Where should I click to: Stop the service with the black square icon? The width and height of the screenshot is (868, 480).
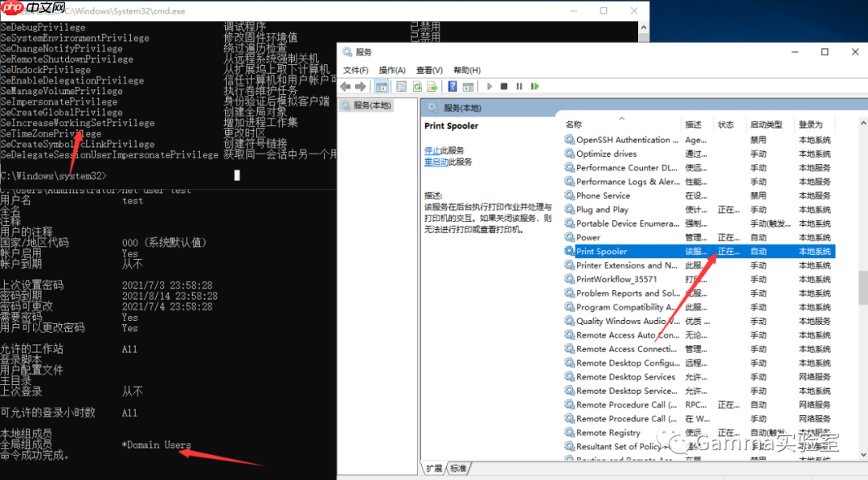[x=504, y=86]
